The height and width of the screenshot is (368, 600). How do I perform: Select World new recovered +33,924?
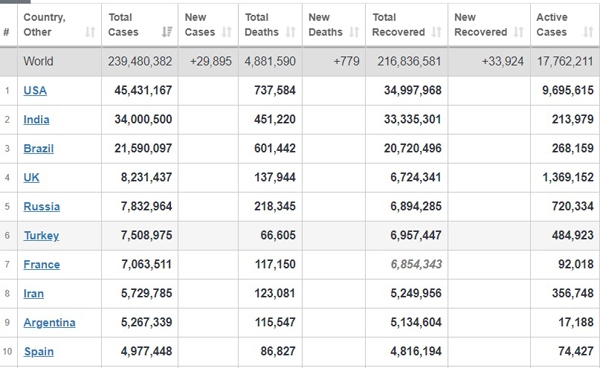point(503,61)
